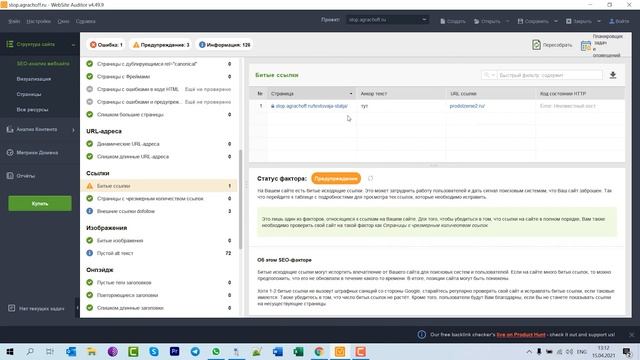Select Страницы с фреймами row
Viewport: 640px width, 360px height.
click(x=159, y=76)
